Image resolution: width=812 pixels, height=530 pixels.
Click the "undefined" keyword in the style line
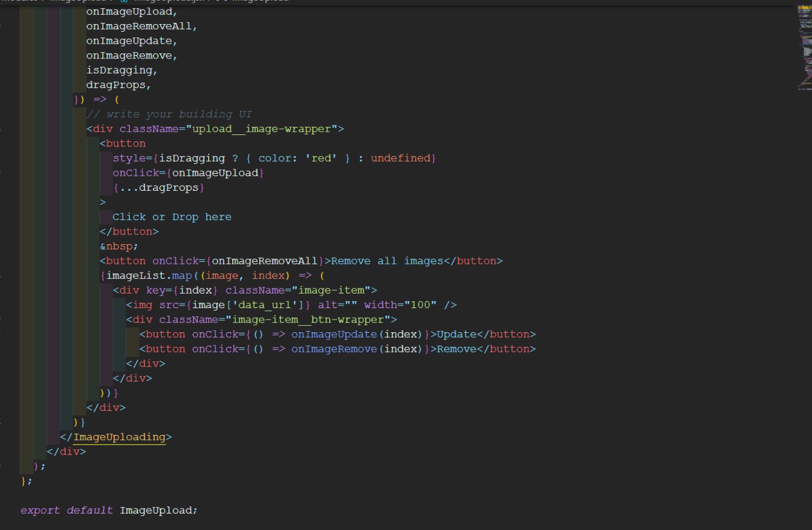400,158
